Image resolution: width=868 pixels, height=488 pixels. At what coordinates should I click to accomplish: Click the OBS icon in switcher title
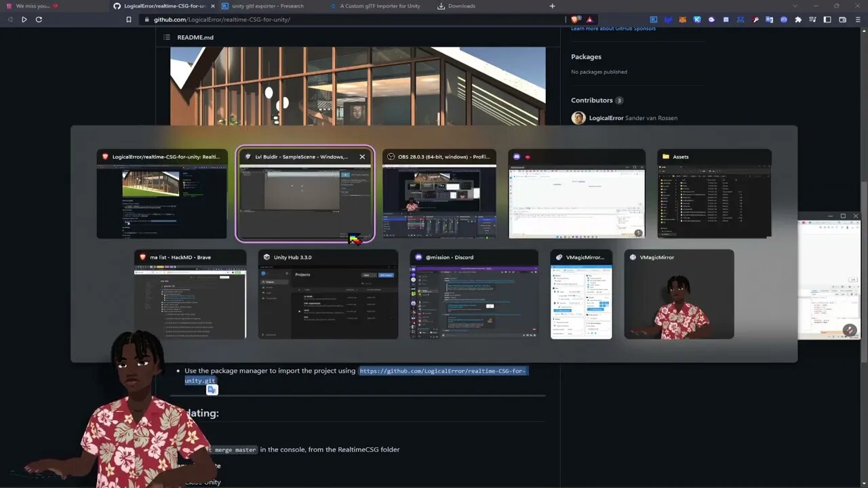click(x=391, y=157)
